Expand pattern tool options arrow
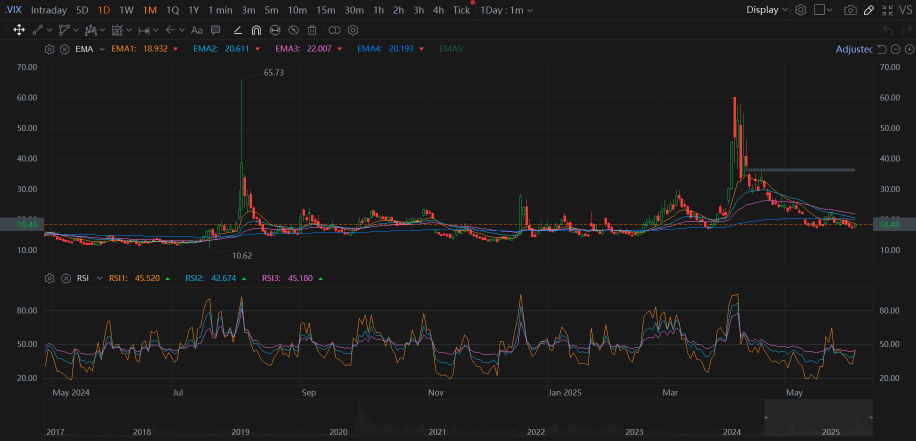The image size is (916, 441). click(102, 30)
